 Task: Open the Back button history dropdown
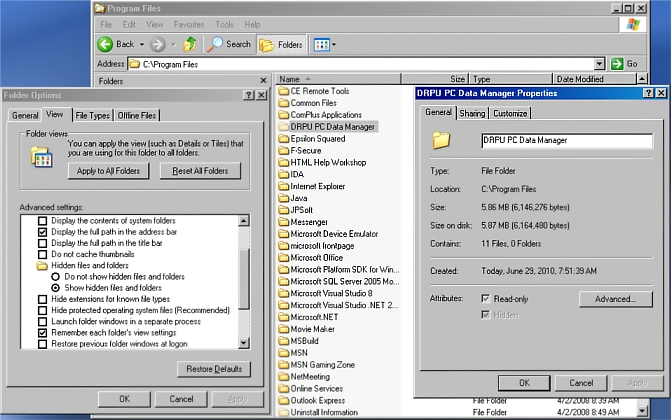[141, 44]
